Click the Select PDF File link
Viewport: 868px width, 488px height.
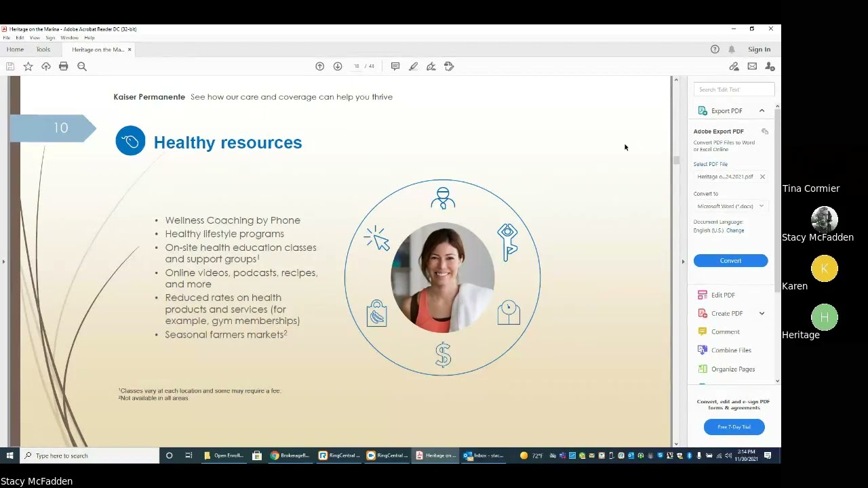click(x=710, y=164)
